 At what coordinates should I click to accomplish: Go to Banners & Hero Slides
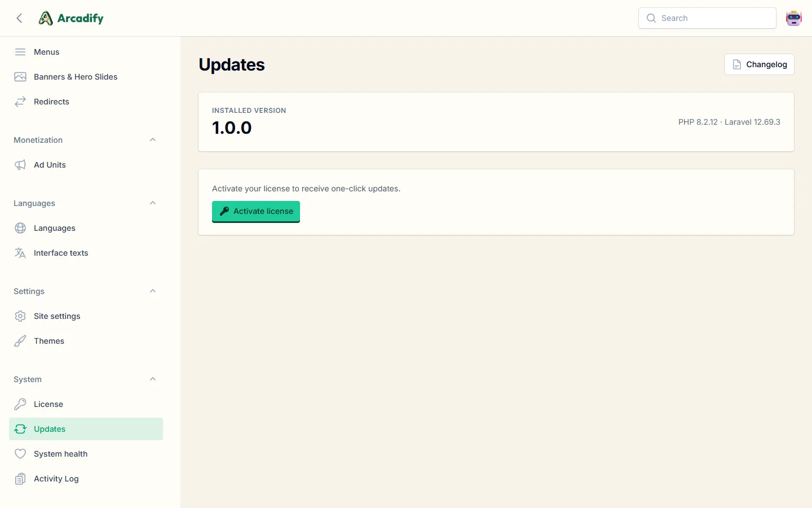point(86,77)
